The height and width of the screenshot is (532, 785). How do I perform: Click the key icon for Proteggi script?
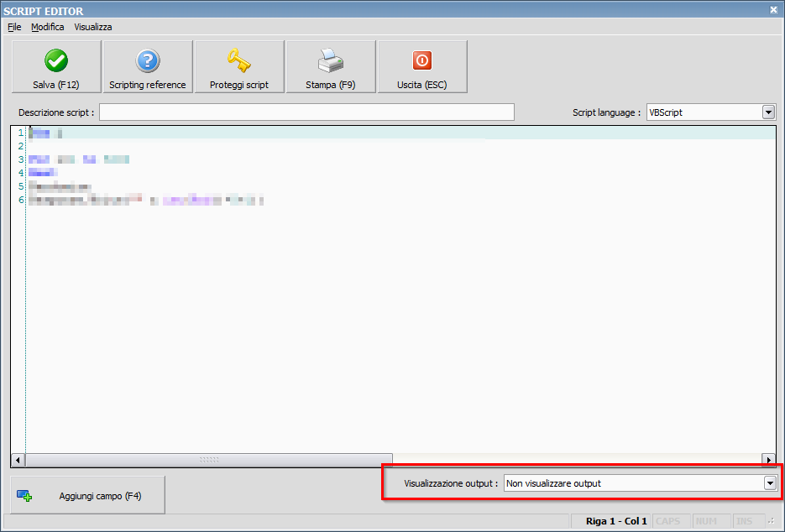(x=238, y=60)
